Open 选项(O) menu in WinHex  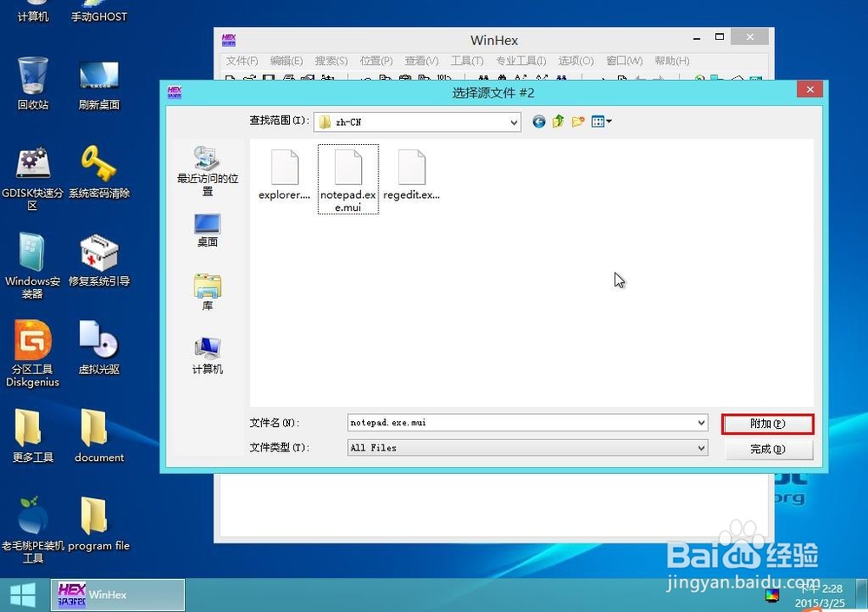575,61
